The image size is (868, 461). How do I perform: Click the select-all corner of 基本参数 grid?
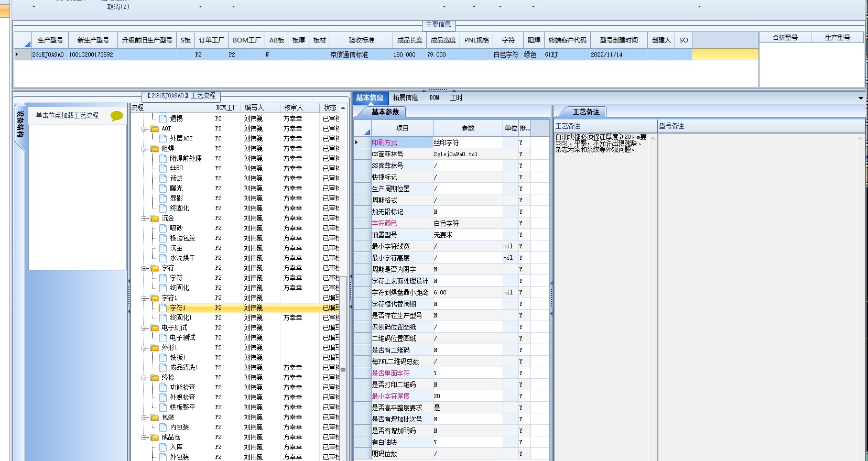363,128
